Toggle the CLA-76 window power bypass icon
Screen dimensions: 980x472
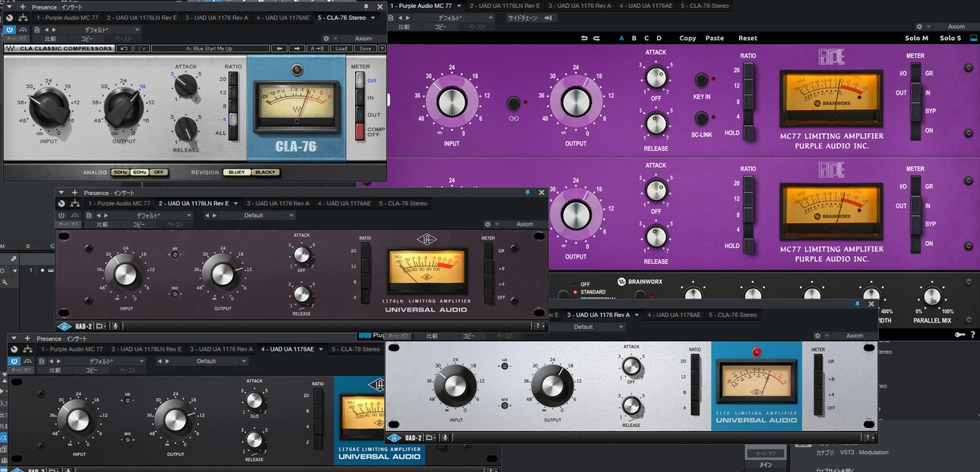click(x=10, y=30)
